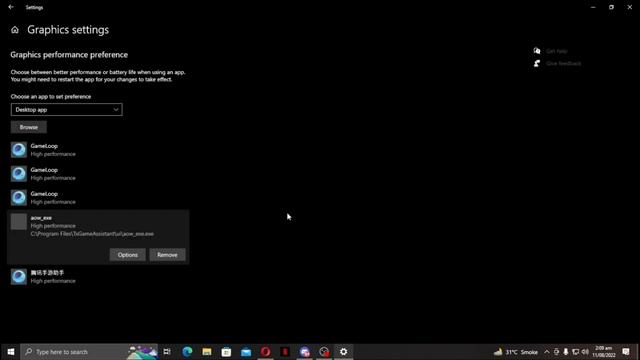Screen dimensions: 640x360
Task: Click the Get help chat icon
Action: [537, 51]
